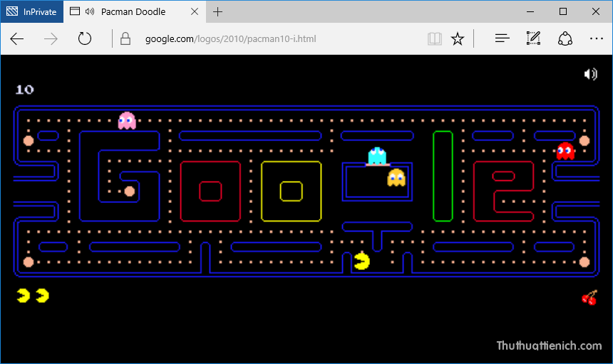Click the InPrivate badge
The width and height of the screenshot is (613, 364).
(x=32, y=11)
